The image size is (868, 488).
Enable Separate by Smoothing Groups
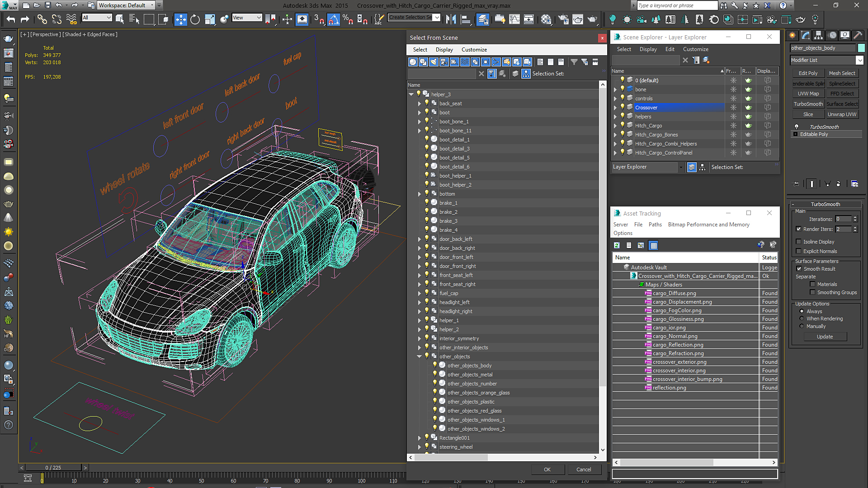(x=812, y=292)
